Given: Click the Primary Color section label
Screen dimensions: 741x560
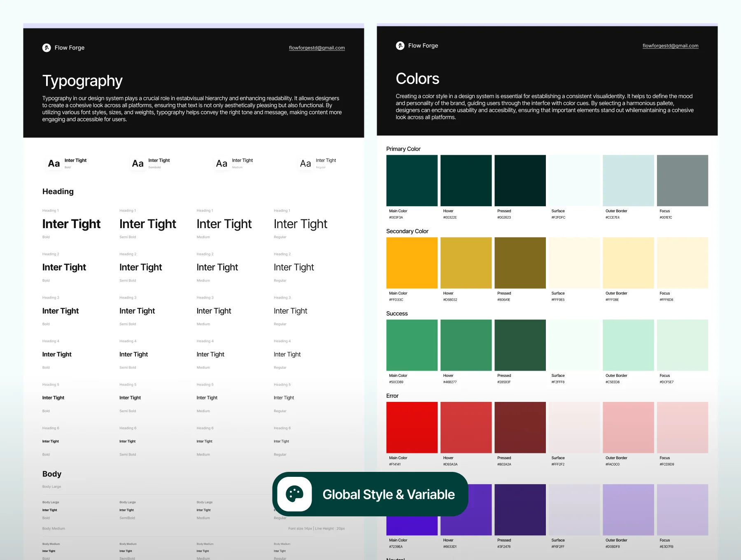Looking at the screenshot, I should (x=403, y=149).
